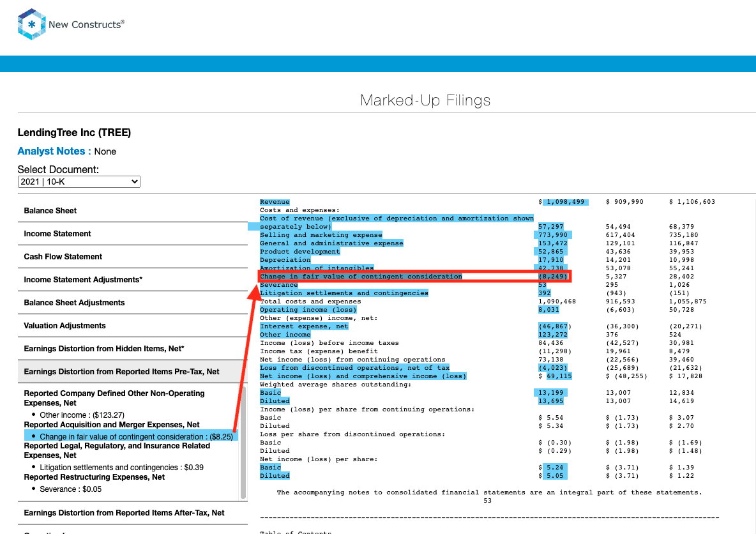Image resolution: width=756 pixels, height=534 pixels.
Task: Click the highlighted 57,297 cost of revenue value
Action: 550,226
